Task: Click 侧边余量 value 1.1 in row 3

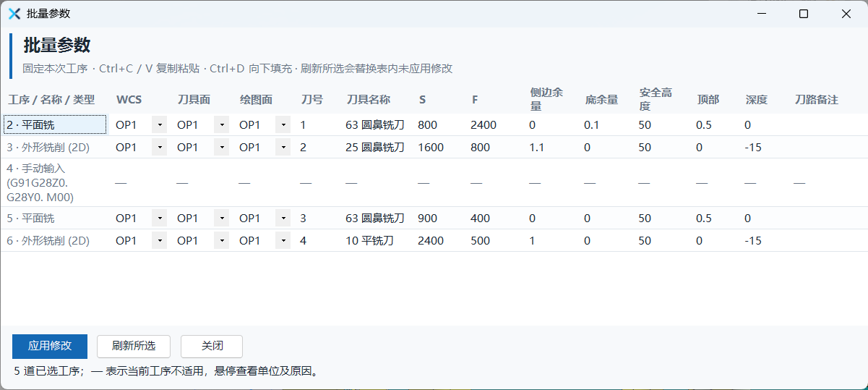Action: pyautogui.click(x=536, y=147)
